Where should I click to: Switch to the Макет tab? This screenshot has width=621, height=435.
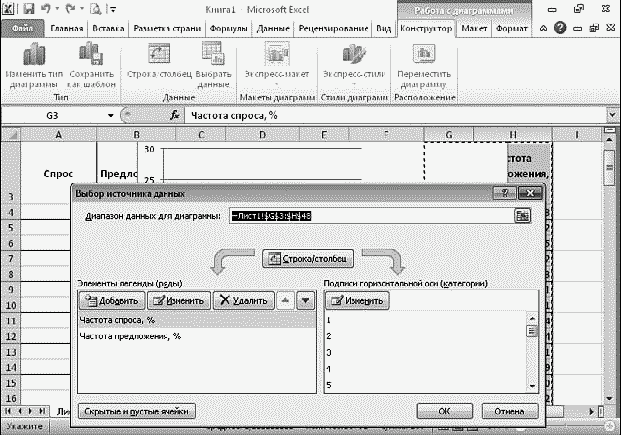pyautogui.click(x=474, y=29)
